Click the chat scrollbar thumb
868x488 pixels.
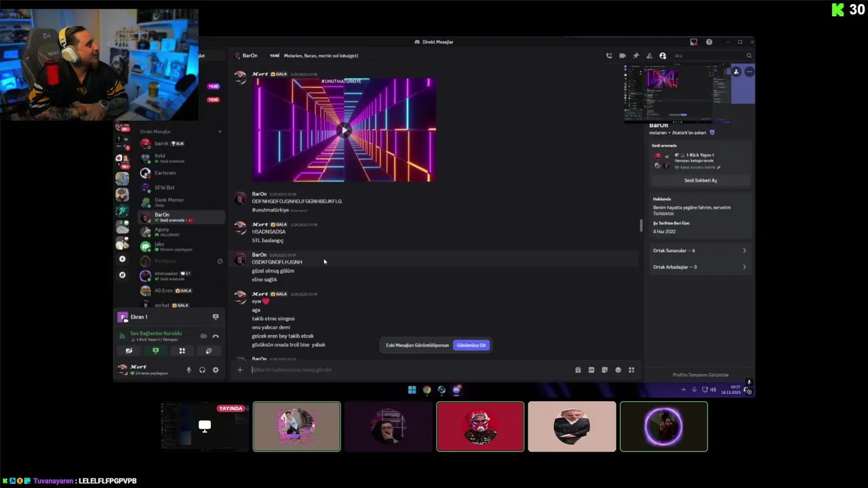click(x=641, y=226)
